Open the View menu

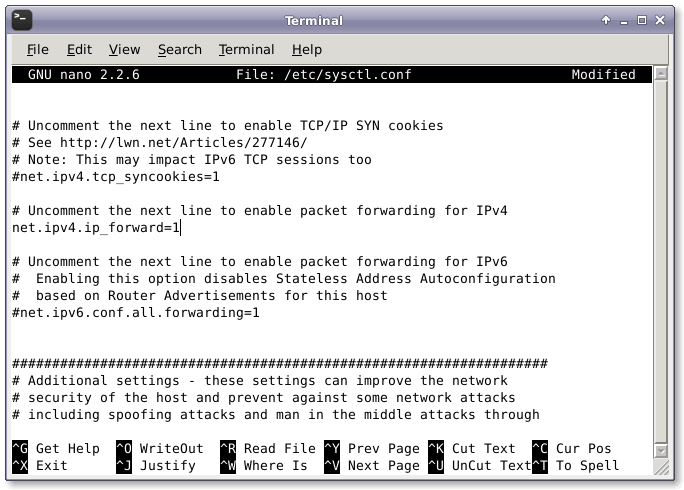(x=124, y=49)
